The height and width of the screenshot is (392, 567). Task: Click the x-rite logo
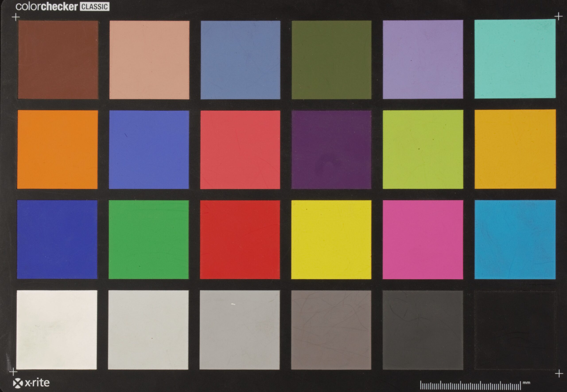pos(31,383)
